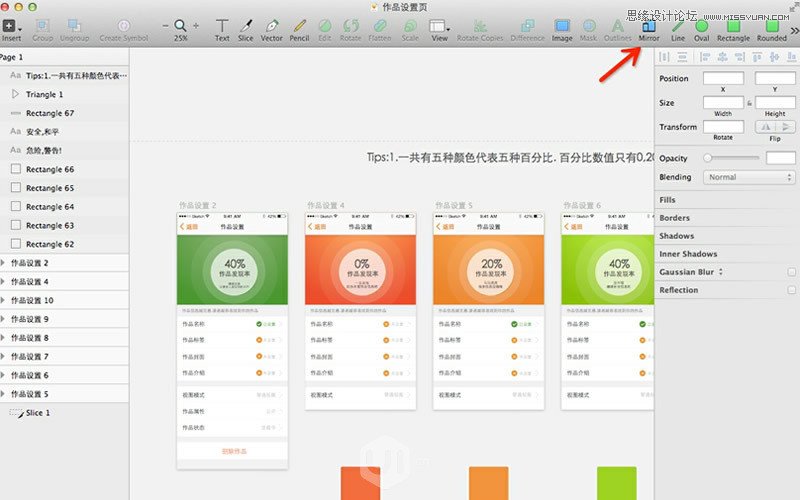Toggle the size proportion lock
800x500 pixels.
[749, 103]
